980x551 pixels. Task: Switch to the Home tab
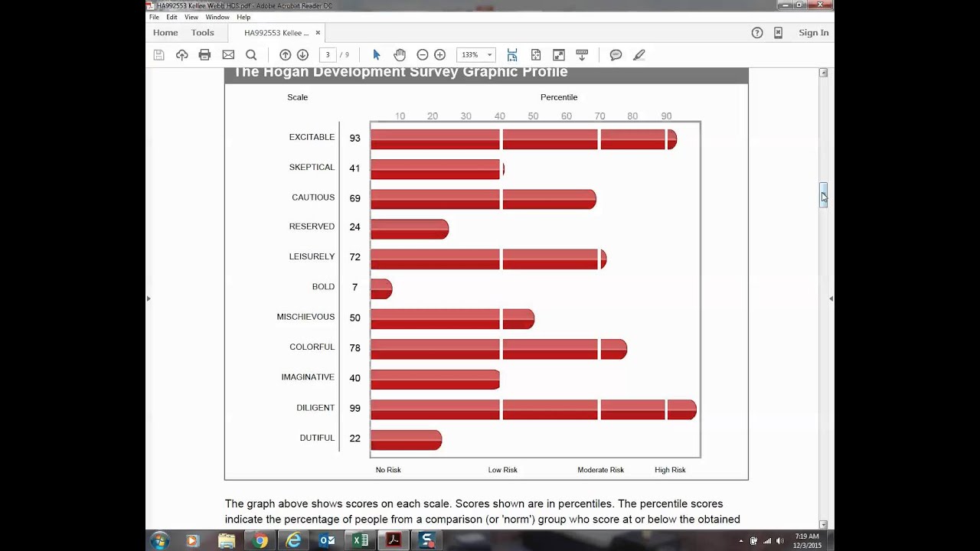point(165,32)
